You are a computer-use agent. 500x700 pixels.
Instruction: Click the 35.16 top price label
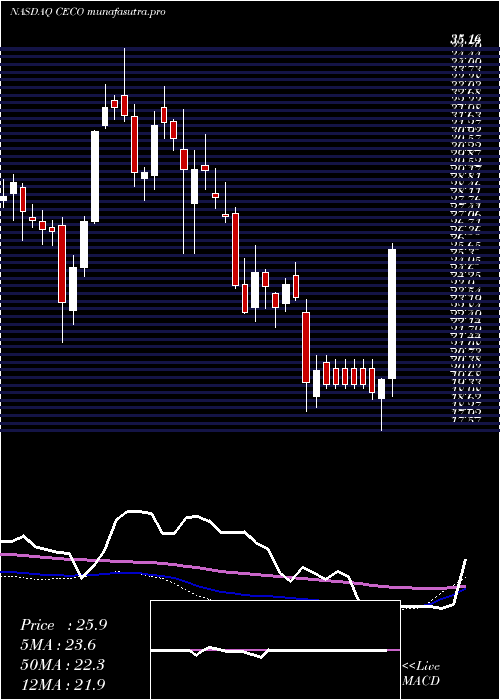(465, 41)
